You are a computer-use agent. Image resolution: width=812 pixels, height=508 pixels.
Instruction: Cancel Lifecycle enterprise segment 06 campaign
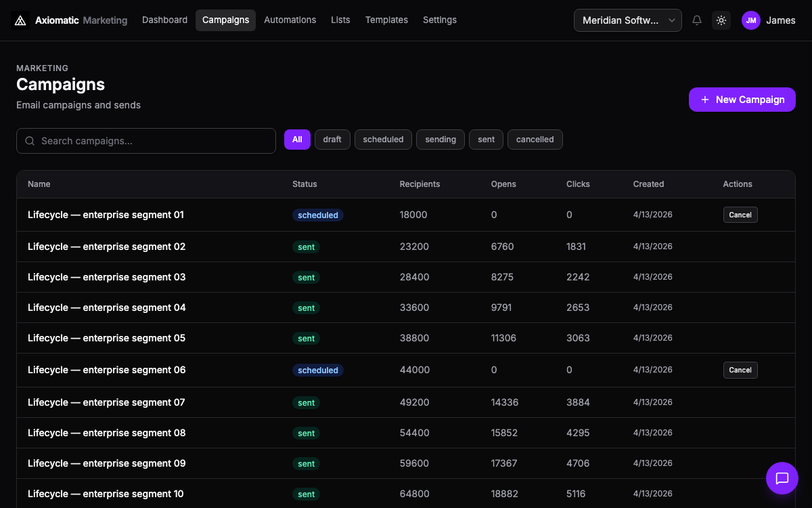pyautogui.click(x=740, y=370)
